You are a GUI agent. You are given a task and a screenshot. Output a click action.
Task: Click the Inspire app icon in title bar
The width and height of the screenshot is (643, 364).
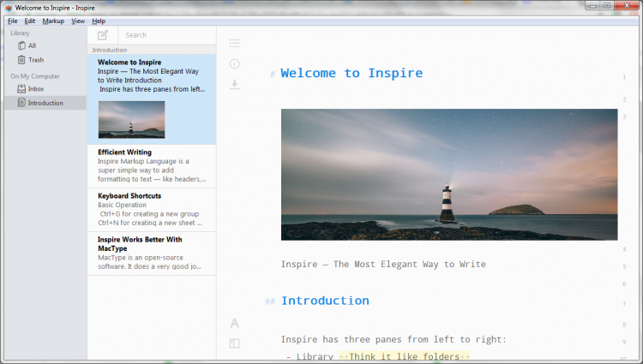point(9,8)
